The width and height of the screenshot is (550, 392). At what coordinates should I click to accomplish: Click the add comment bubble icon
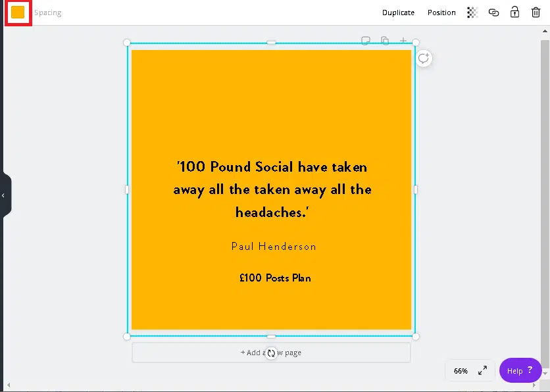tap(424, 58)
